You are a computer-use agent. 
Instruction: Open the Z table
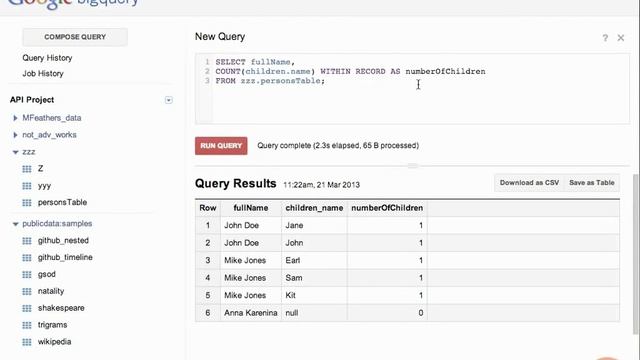[x=40, y=169]
